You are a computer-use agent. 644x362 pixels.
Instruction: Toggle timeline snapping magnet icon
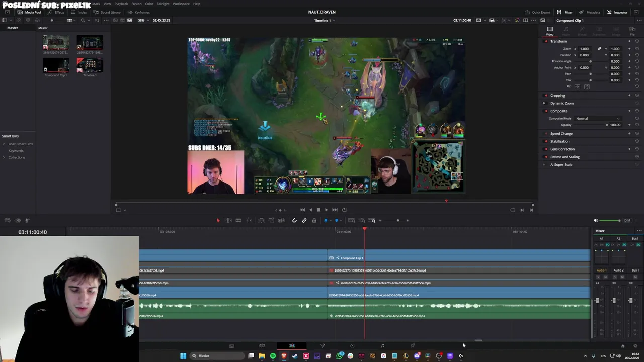[x=294, y=220]
